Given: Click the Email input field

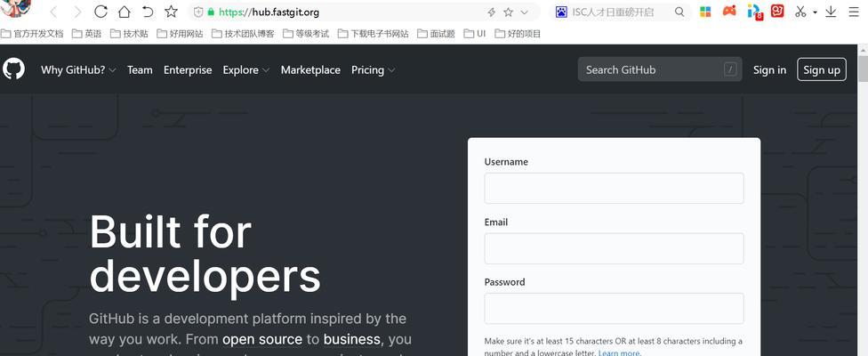Looking at the screenshot, I should (614, 248).
